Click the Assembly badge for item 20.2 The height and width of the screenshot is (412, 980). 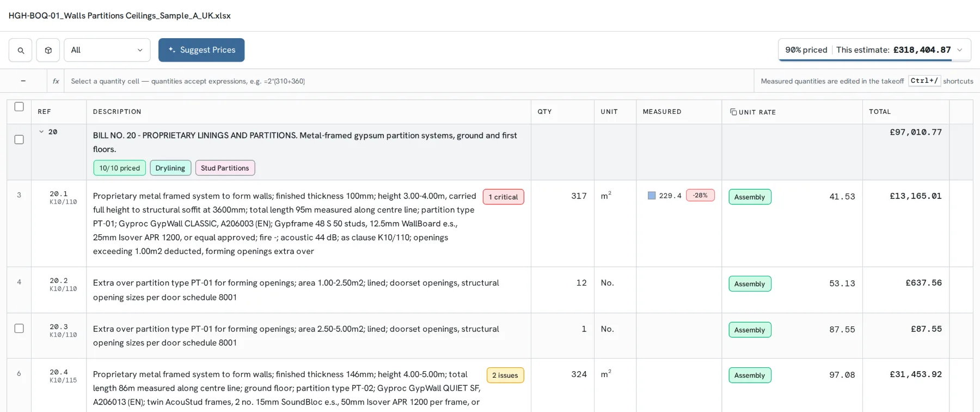(750, 283)
